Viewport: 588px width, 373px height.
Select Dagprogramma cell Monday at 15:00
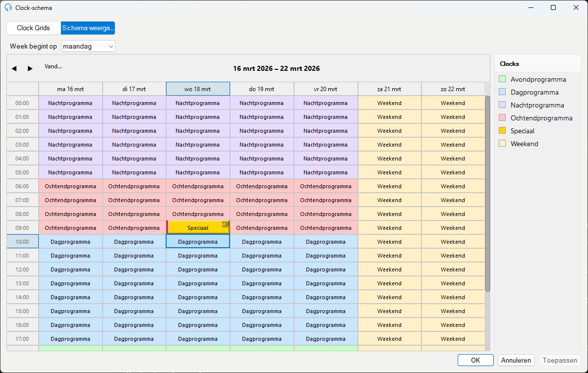[70, 311]
